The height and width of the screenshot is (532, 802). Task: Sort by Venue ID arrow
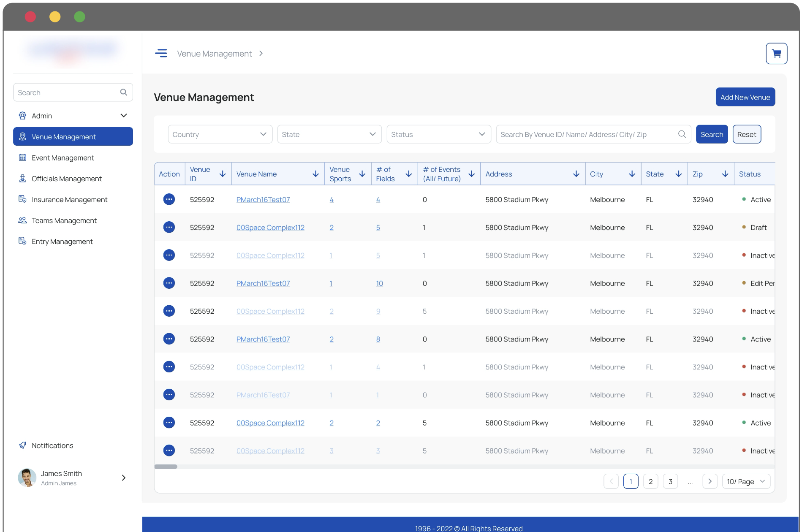223,174
